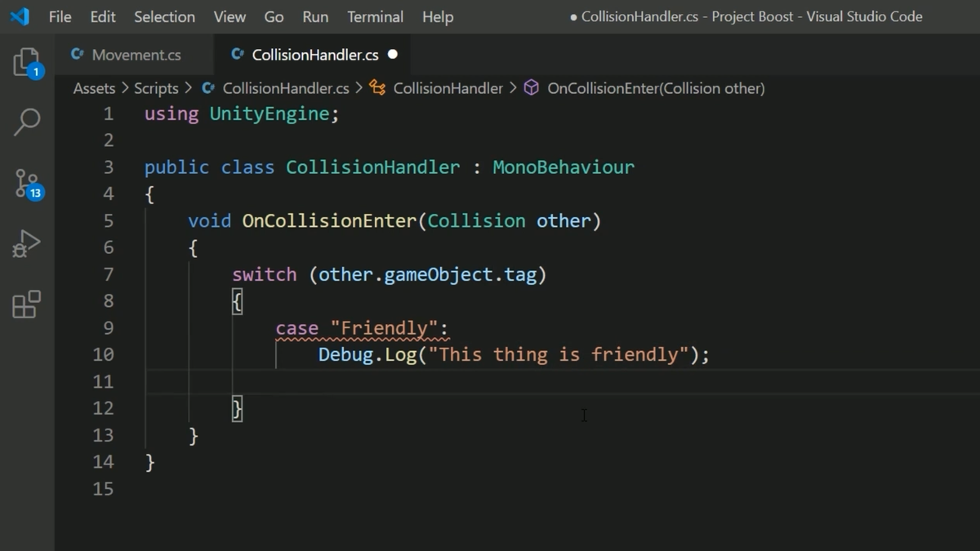This screenshot has height=551, width=980.
Task: Open the Explorer view in the sidebar
Action: click(x=26, y=61)
